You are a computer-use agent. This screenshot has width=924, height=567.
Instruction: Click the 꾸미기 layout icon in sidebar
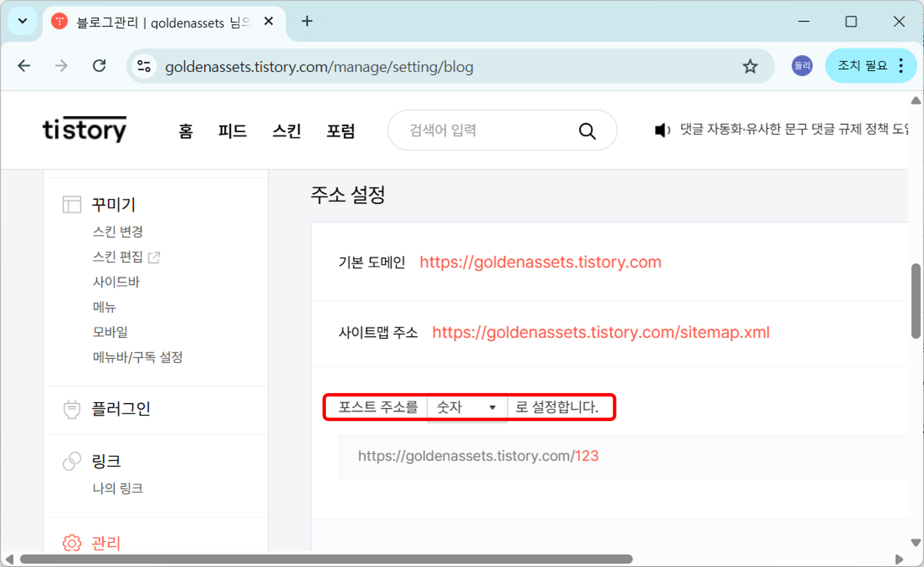(72, 204)
